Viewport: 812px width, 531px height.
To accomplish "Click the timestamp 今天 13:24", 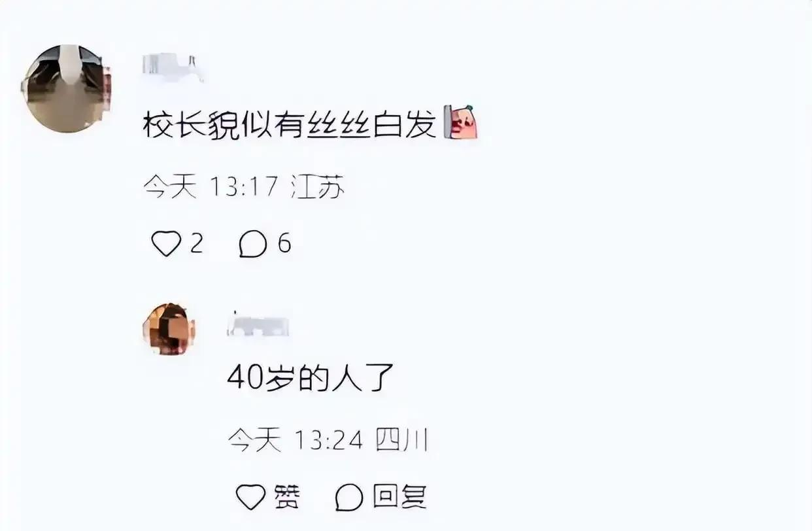I will click(296, 441).
